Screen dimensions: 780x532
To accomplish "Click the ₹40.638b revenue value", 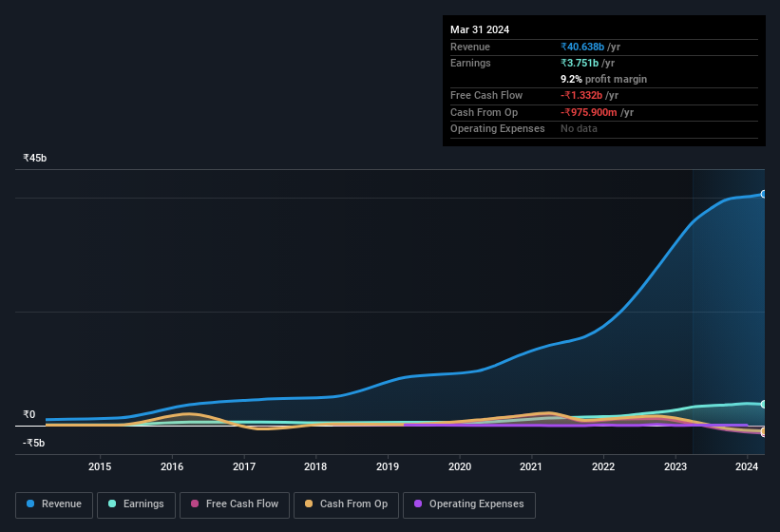I will 582,47.
